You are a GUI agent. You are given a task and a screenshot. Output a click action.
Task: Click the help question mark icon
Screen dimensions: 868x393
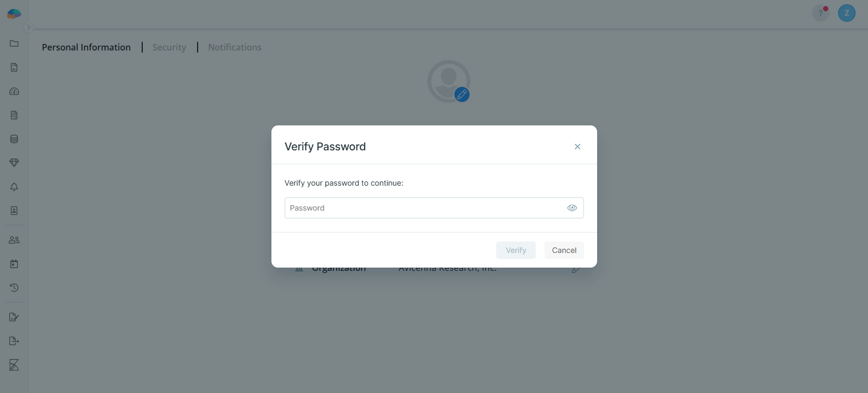point(820,13)
